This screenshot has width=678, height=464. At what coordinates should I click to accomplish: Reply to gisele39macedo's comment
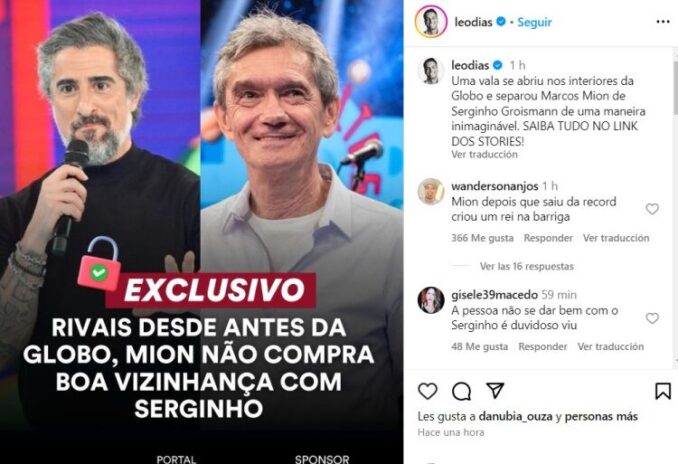click(543, 346)
